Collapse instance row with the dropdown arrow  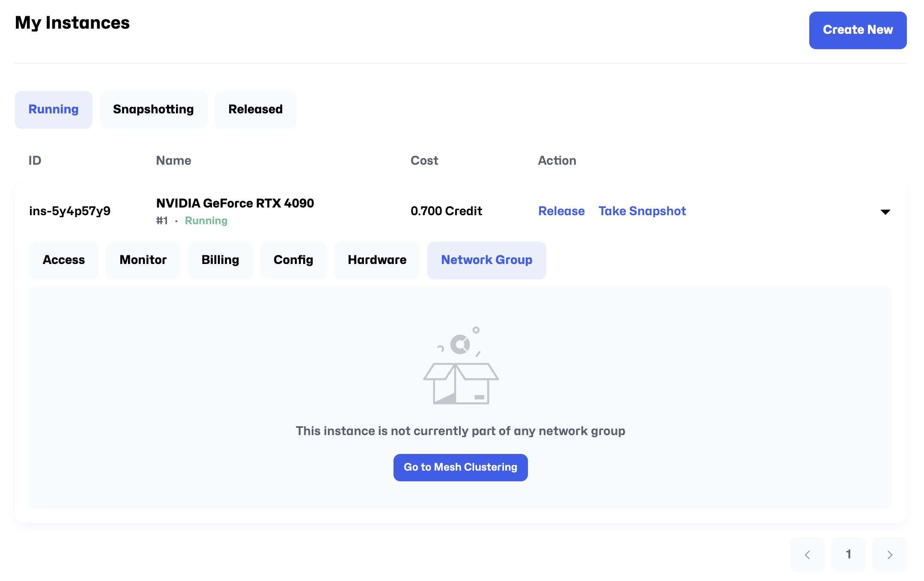(885, 212)
